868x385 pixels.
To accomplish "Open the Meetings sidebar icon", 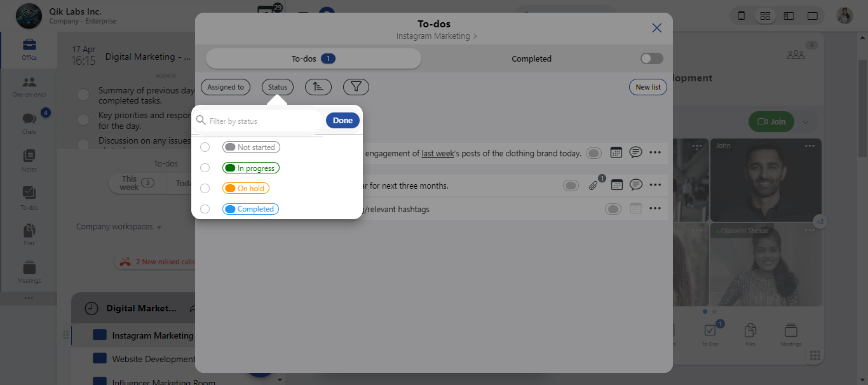I will point(29,271).
